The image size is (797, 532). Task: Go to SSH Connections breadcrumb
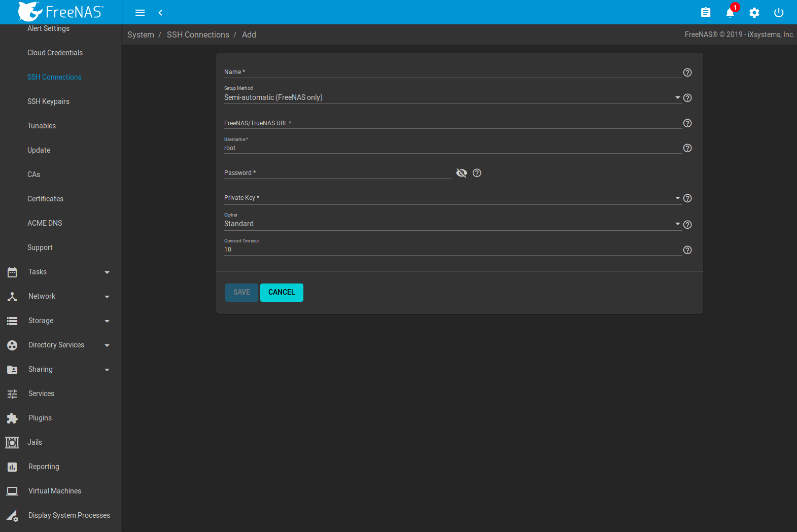[198, 35]
